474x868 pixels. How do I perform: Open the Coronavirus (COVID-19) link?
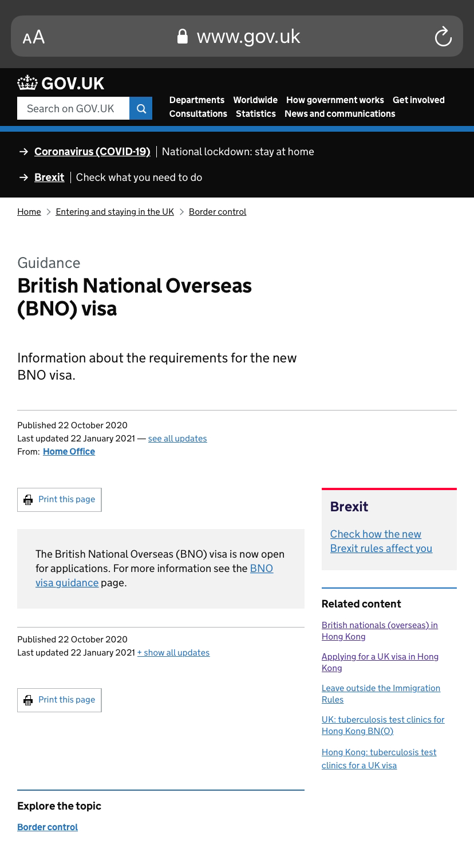tap(92, 152)
